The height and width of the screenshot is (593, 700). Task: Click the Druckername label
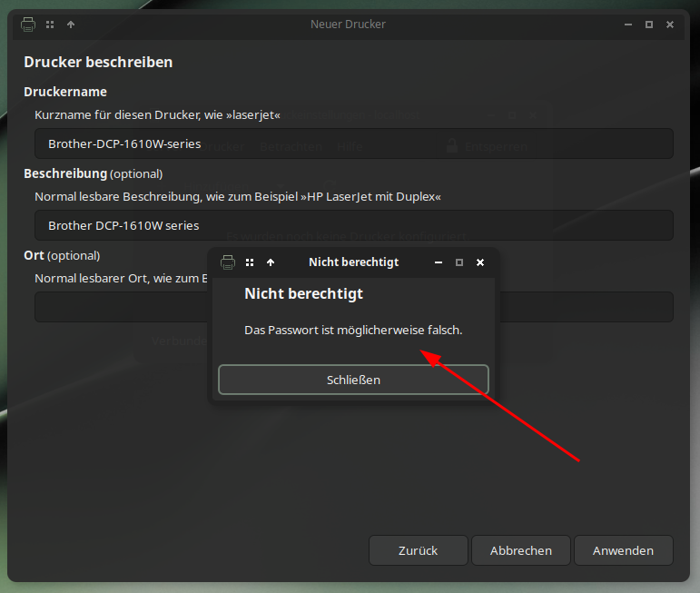coord(65,92)
